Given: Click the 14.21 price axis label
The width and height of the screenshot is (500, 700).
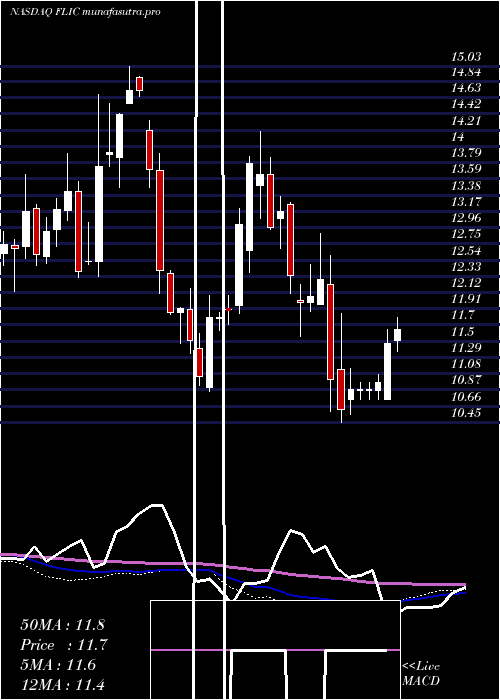Looking at the screenshot, I should pos(467,121).
